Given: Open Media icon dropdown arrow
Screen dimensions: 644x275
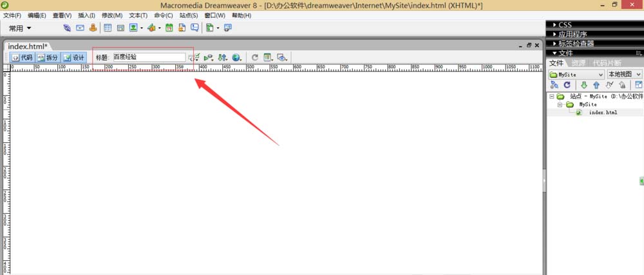Looking at the screenshot, I should click(x=160, y=28).
